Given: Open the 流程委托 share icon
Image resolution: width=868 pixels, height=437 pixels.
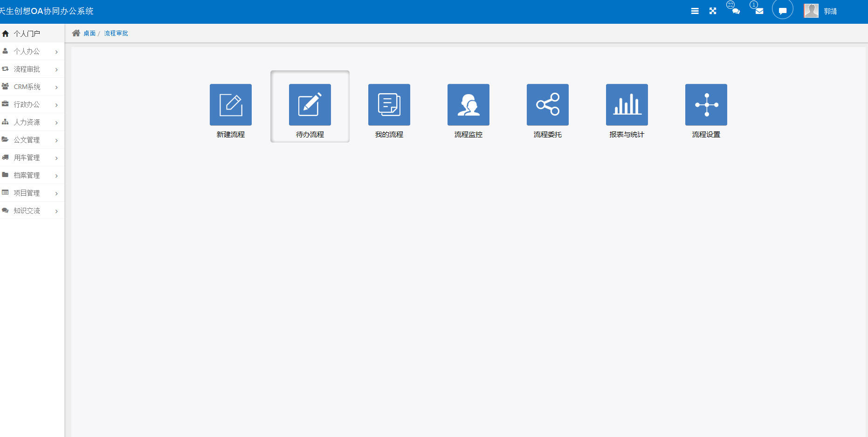Looking at the screenshot, I should (548, 105).
